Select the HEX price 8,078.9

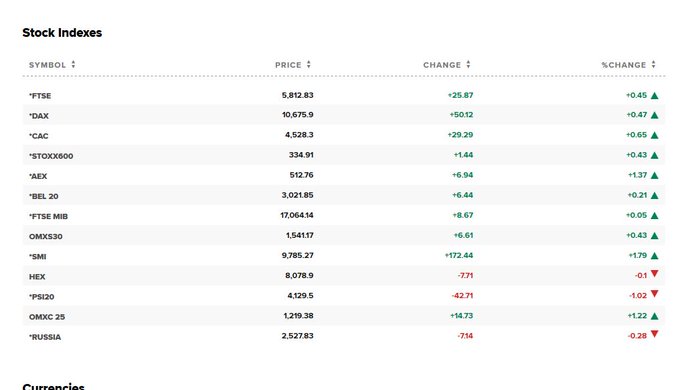point(299,275)
